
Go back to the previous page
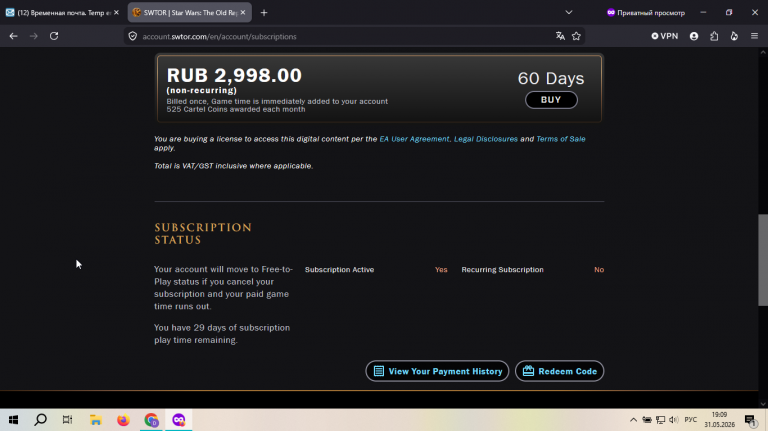[13, 36]
